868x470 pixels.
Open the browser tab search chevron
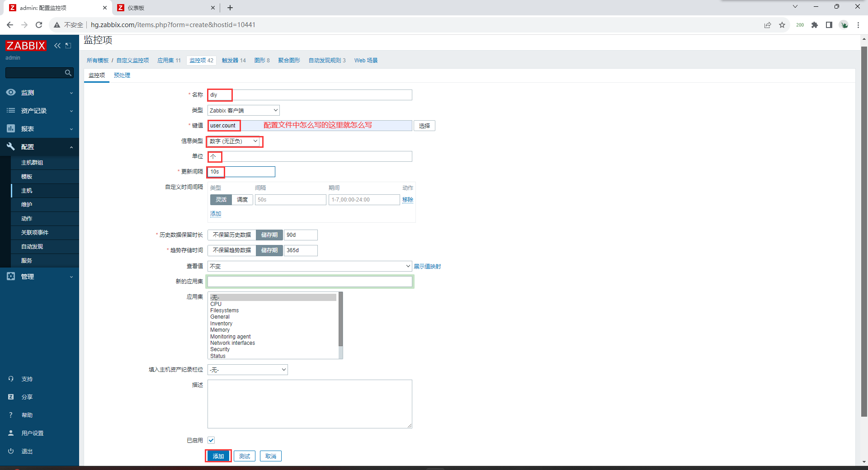click(x=795, y=6)
